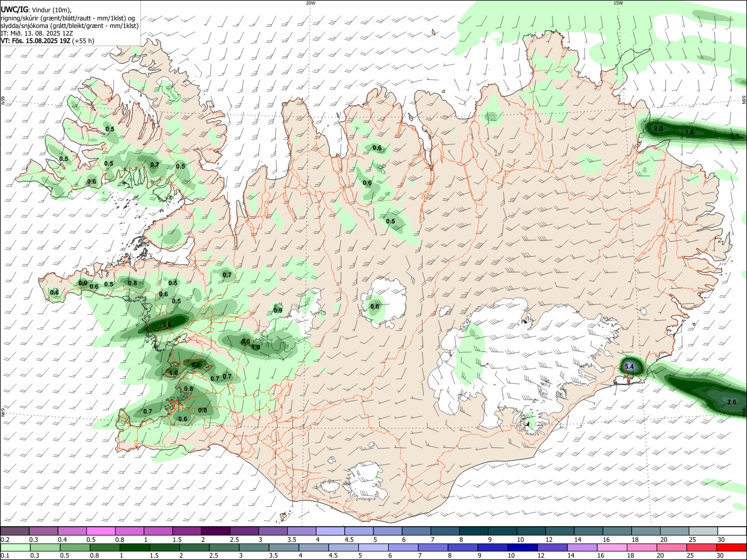
Task: Click the "0.1" label starting the rain scale
Action: [x=5, y=556]
